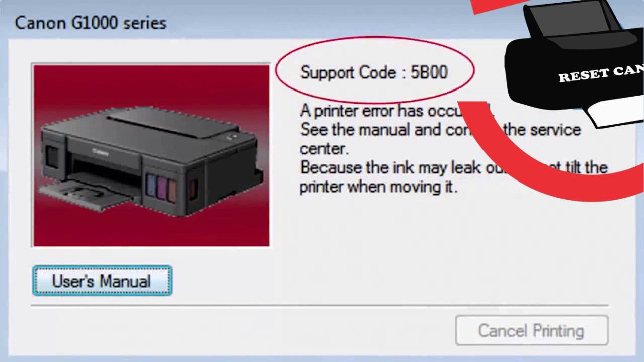This screenshot has width=644, height=362.
Task: Click the word 'center.' in the message
Action: click(324, 149)
